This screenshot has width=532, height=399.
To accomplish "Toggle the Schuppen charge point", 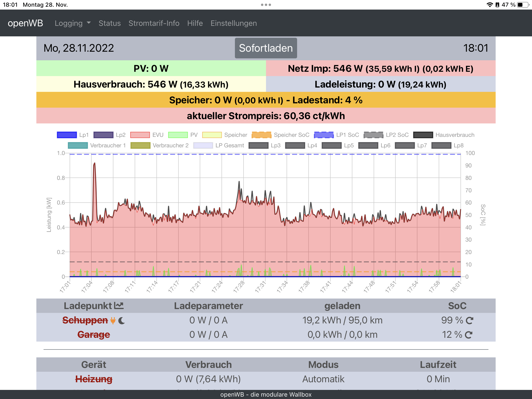I will click(85, 320).
